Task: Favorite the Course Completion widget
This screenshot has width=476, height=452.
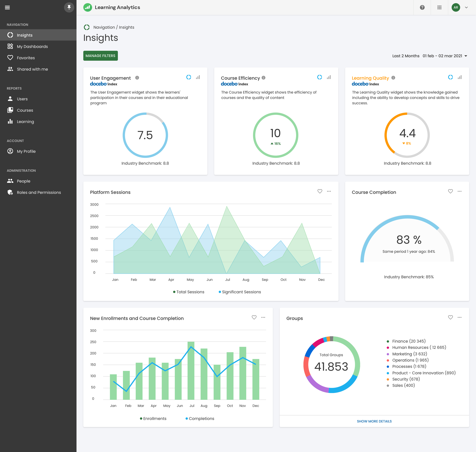Action: click(x=450, y=191)
